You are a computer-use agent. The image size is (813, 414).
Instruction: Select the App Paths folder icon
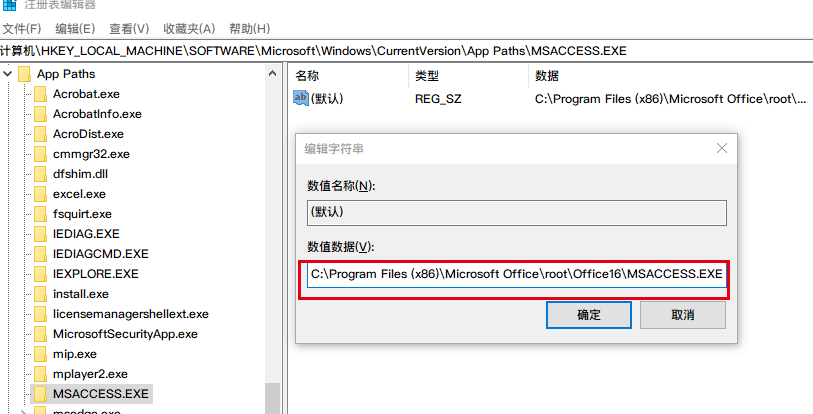(24, 74)
